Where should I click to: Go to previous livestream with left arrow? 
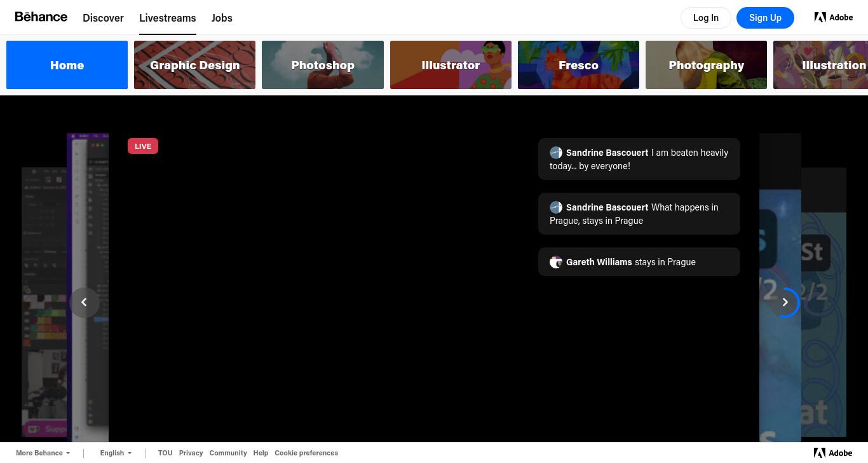[84, 302]
